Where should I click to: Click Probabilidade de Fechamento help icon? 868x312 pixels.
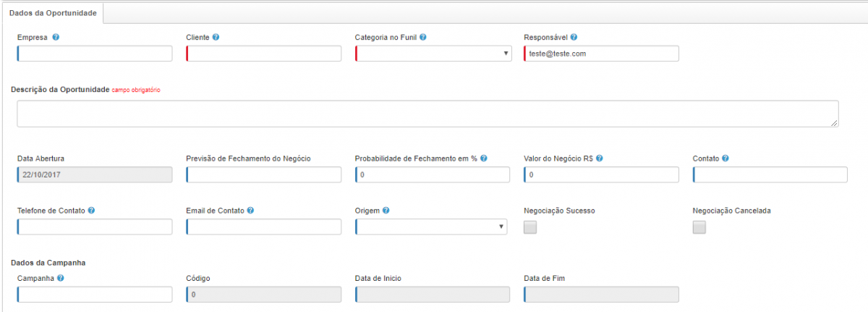[x=484, y=158]
